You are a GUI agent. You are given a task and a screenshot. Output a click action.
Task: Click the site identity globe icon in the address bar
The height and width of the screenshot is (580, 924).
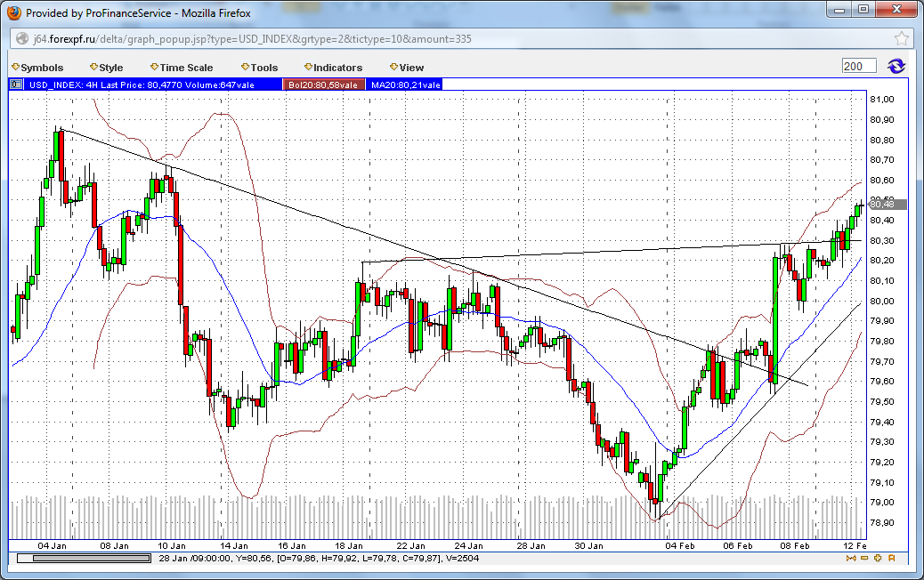click(21, 39)
